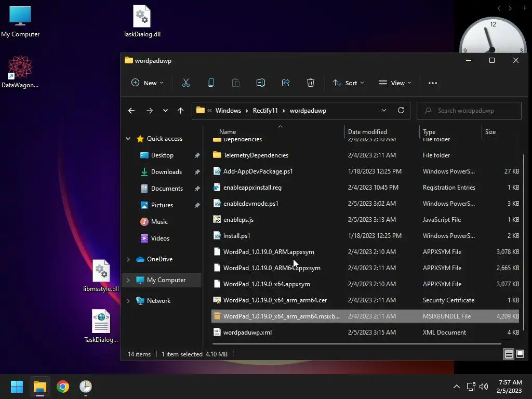The width and height of the screenshot is (532, 399).
Task: Switch to large thumbnails view icon
Action: pos(520,354)
